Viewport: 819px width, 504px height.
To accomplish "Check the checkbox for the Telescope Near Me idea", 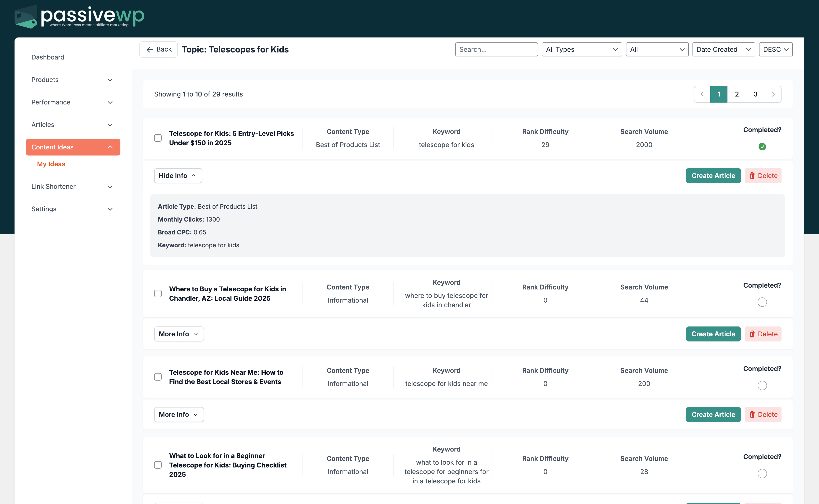I will click(x=158, y=377).
